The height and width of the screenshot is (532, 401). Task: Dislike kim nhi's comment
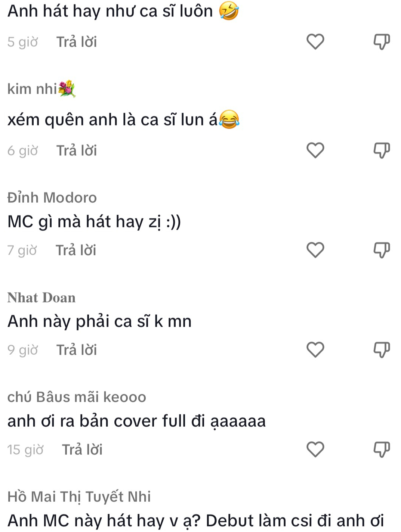tap(382, 150)
